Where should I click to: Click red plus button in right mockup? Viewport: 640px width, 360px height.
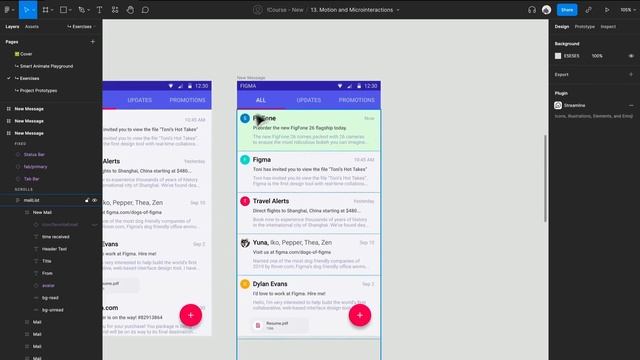(360, 315)
